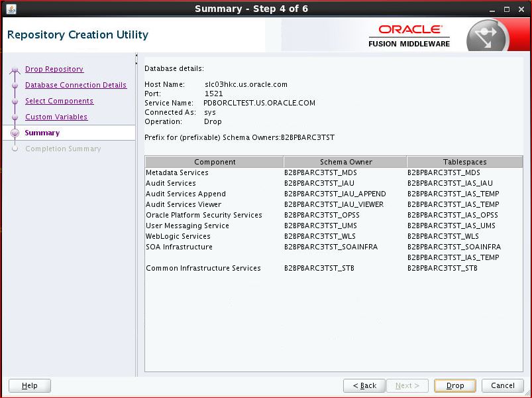Click the Schema Owner column header
This screenshot has height=398, width=532.
tap(345, 162)
